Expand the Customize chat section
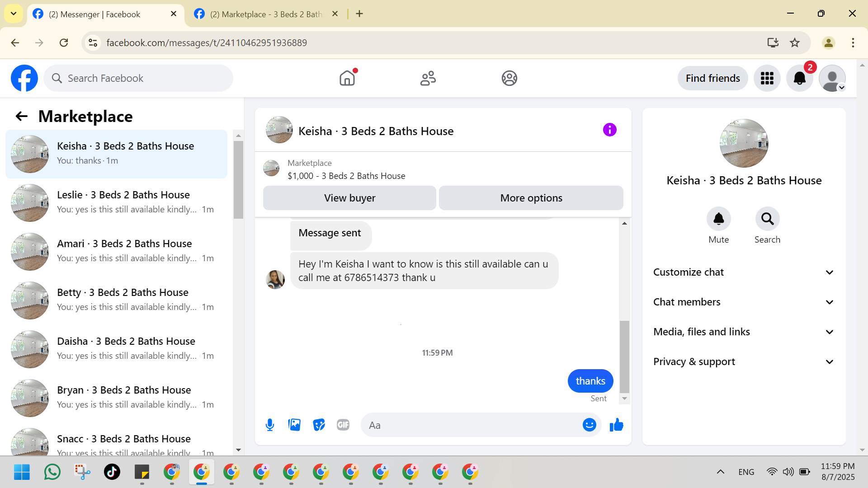The image size is (868, 488). click(744, 272)
